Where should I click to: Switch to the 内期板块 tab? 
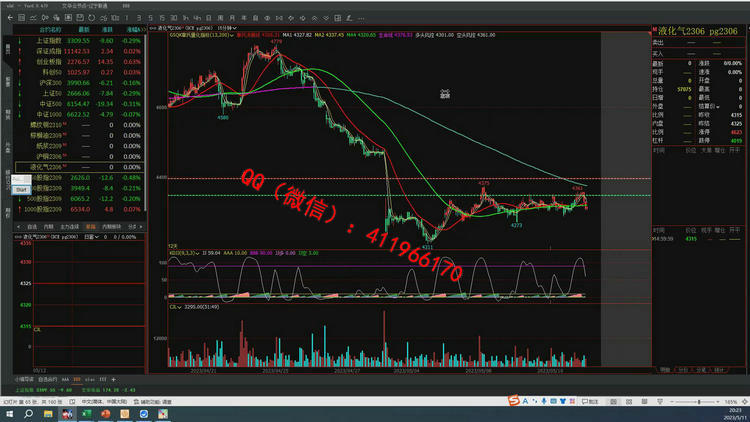[x=111, y=227]
